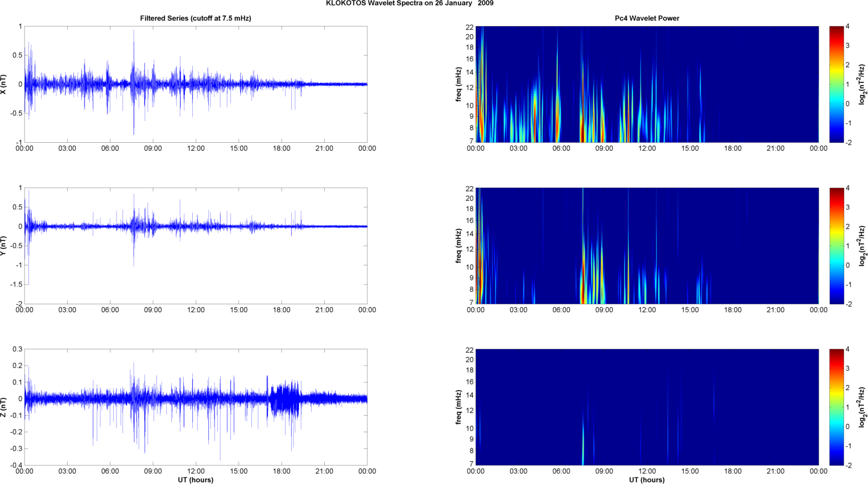Viewport: 868px width, 484px height.
Task: Click the 22 mHz tick on middle spectrum
Action: pyautogui.click(x=469, y=189)
